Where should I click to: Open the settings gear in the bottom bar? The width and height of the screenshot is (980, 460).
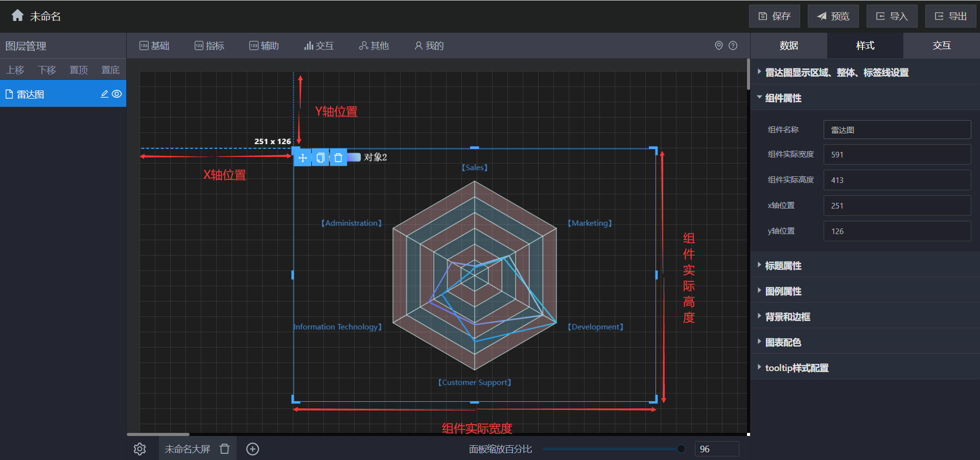point(139,449)
